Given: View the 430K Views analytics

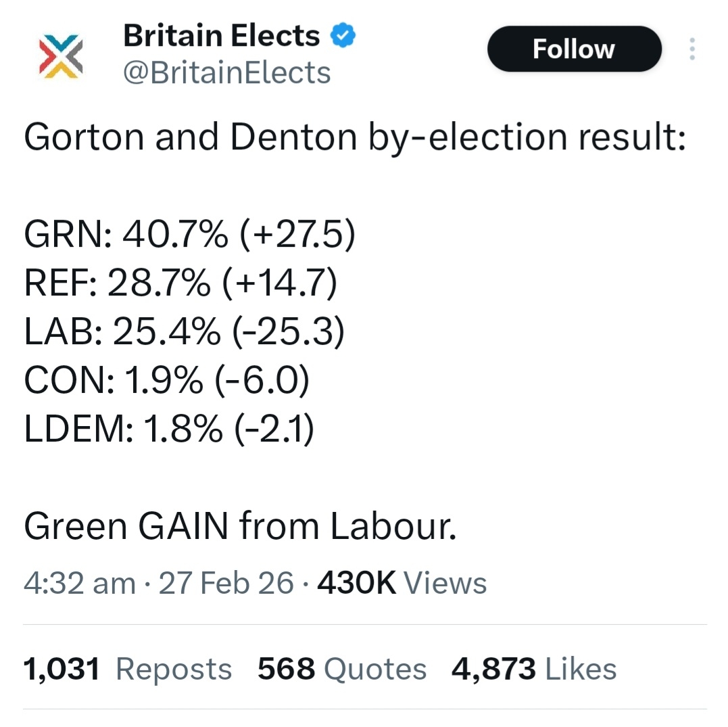Looking at the screenshot, I should (402, 583).
